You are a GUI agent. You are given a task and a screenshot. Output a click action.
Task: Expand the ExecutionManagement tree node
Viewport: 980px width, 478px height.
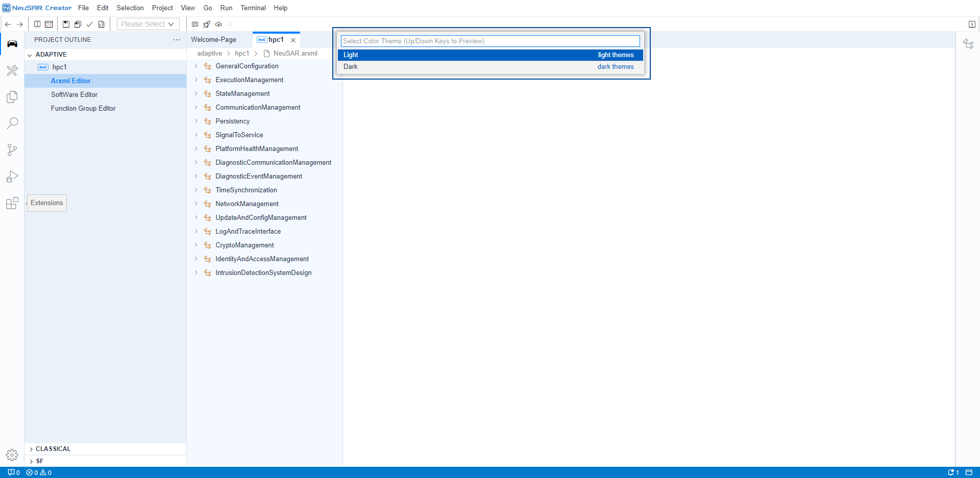click(x=196, y=80)
